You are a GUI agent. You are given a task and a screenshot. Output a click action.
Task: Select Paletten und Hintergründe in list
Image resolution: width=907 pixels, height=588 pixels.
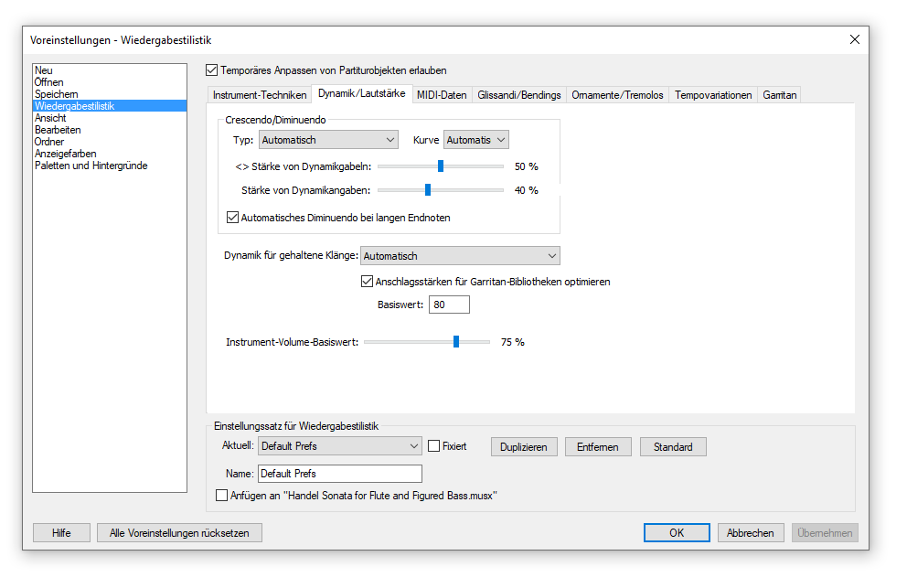coord(110,166)
